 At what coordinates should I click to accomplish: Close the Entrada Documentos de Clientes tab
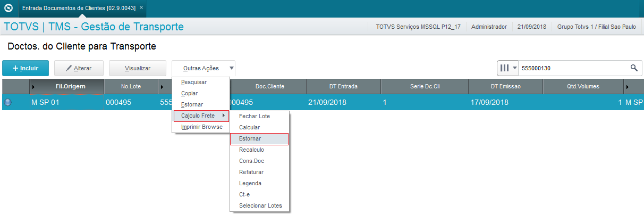141,8
